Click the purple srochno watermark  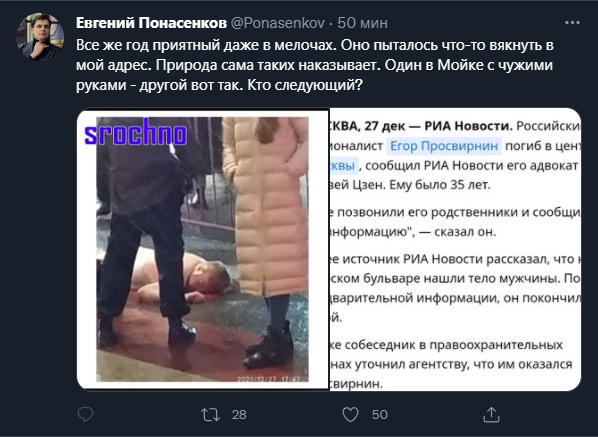pyautogui.click(x=135, y=132)
